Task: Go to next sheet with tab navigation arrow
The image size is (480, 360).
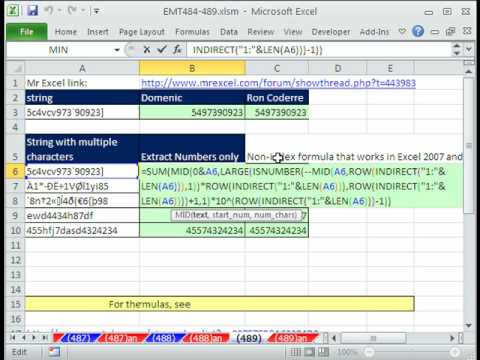Action: point(34,338)
